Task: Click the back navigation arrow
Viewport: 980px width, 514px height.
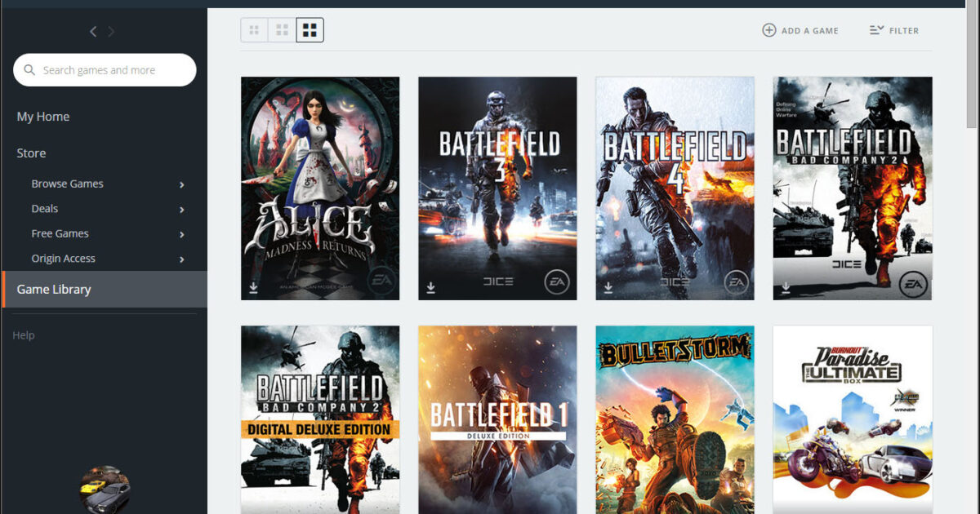Action: tap(93, 32)
